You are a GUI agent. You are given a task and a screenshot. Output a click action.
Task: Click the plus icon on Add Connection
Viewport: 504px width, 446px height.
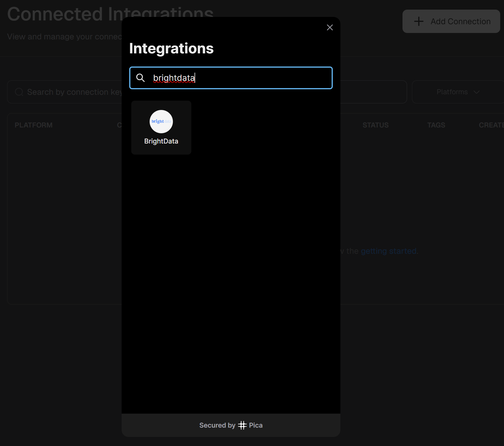click(419, 21)
